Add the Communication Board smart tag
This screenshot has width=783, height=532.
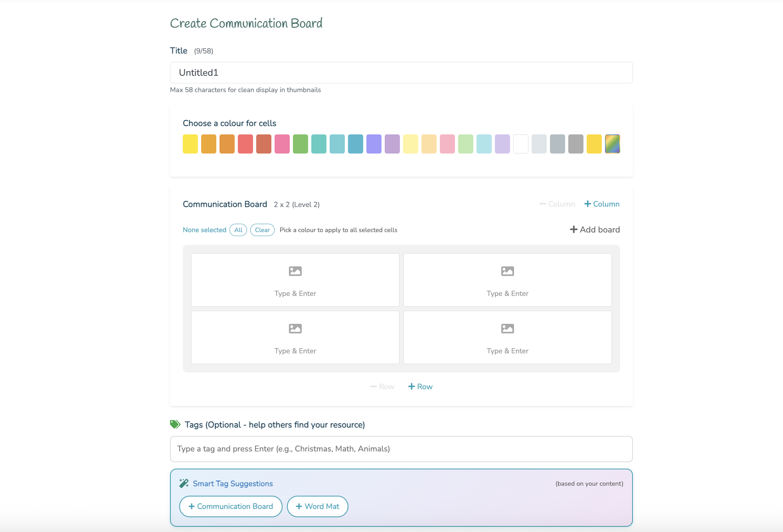[231, 506]
